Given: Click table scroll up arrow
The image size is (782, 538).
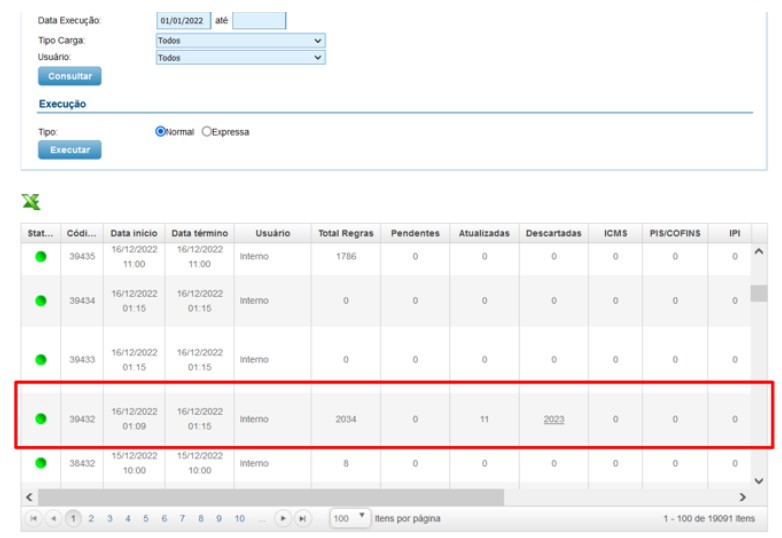Looking at the screenshot, I should (759, 252).
